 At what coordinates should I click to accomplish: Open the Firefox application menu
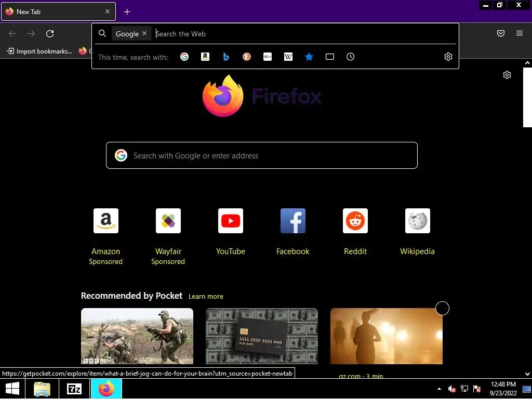(520, 33)
